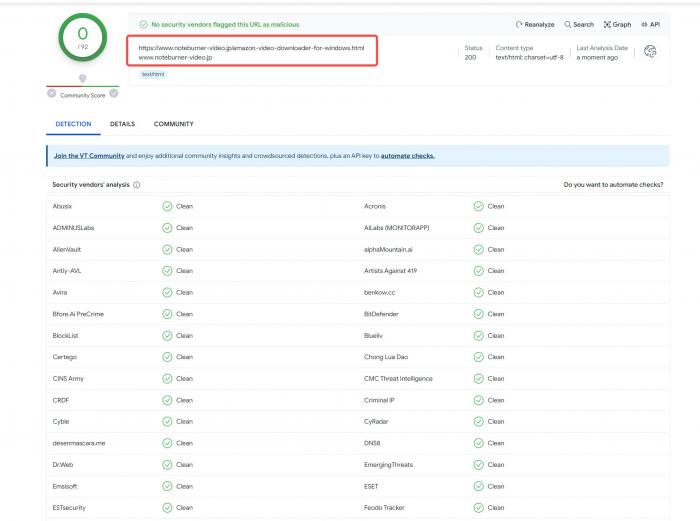
Task: Click the 0/92 detection score circle
Action: (83, 38)
